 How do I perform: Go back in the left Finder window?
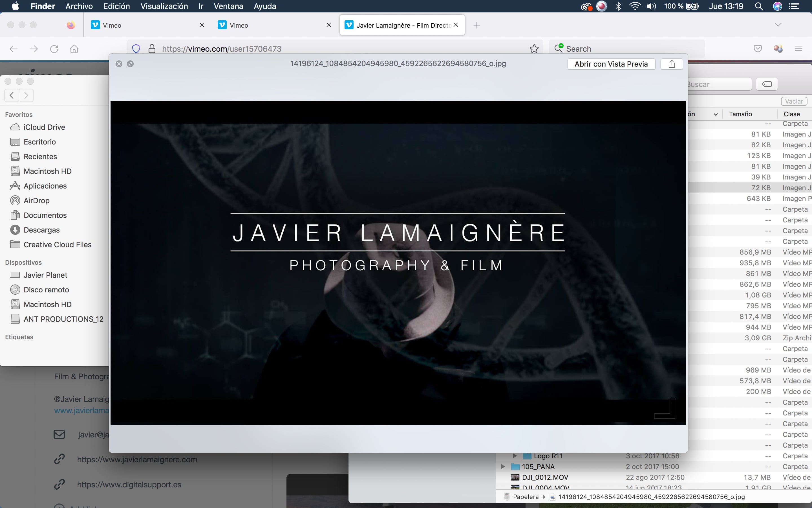click(12, 95)
